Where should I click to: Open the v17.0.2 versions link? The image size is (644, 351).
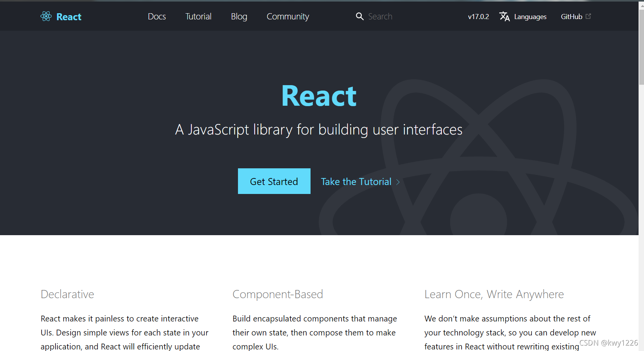pyautogui.click(x=478, y=17)
